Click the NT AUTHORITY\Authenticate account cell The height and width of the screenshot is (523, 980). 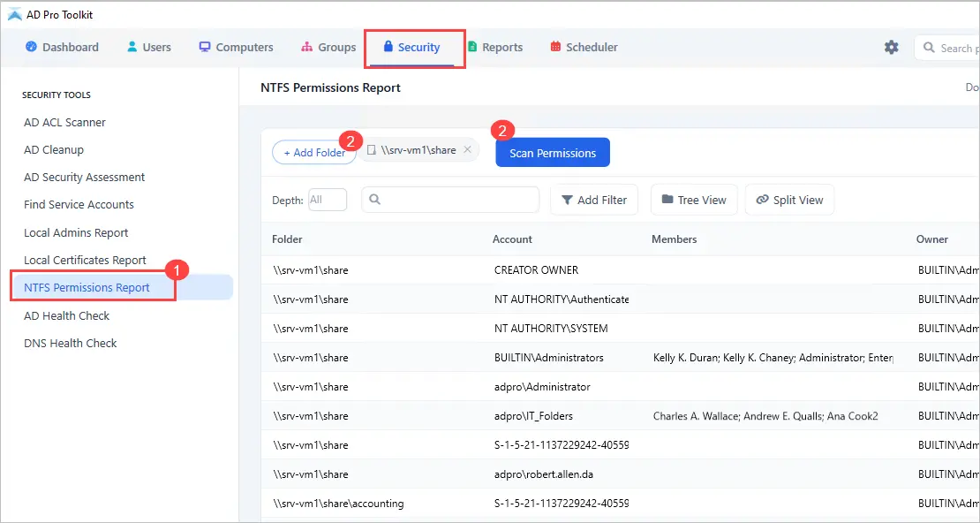(x=562, y=299)
